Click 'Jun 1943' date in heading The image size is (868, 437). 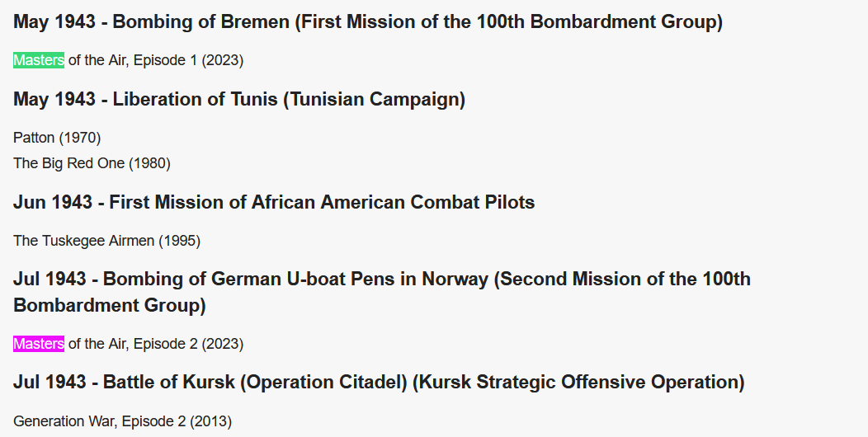[53, 202]
